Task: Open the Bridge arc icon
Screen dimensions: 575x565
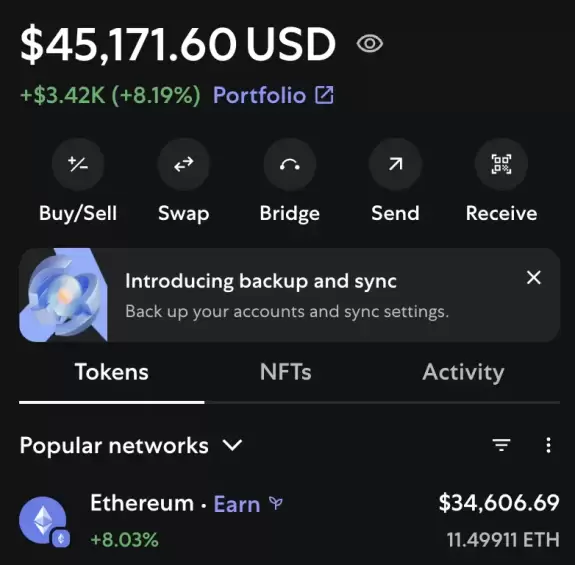Action: [290, 164]
